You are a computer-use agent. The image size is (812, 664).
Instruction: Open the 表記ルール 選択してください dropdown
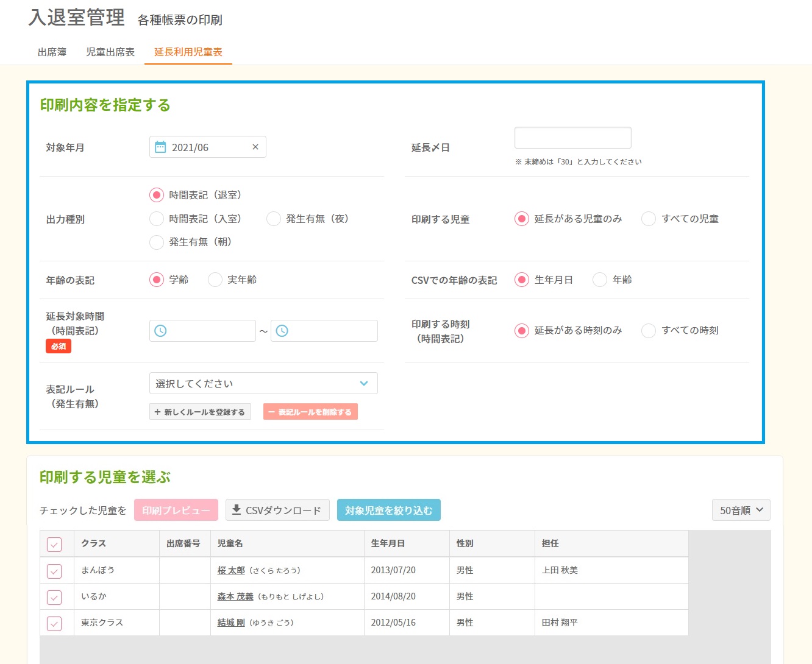click(x=263, y=383)
